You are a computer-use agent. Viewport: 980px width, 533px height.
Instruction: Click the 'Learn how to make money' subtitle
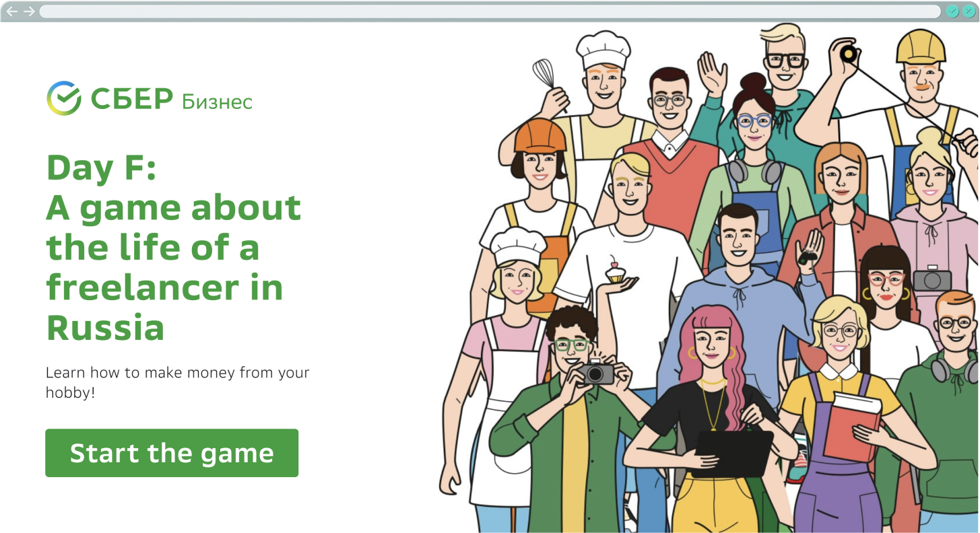(x=177, y=382)
